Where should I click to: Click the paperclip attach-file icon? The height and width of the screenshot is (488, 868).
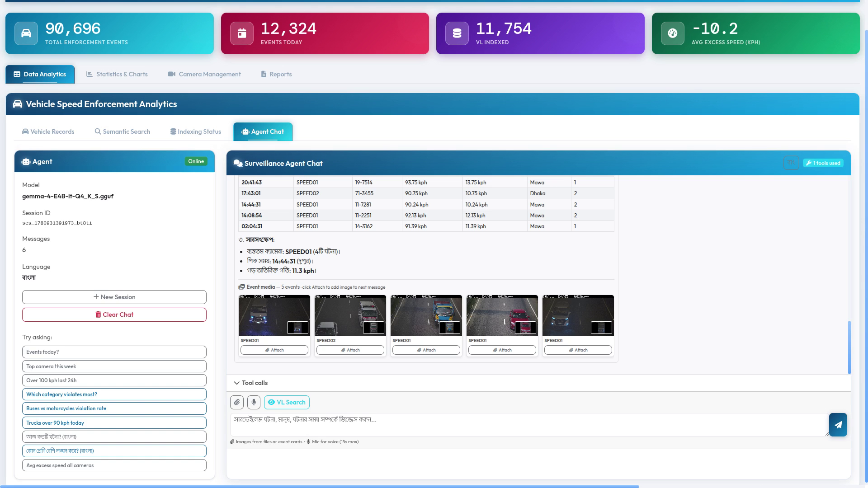[237, 402]
